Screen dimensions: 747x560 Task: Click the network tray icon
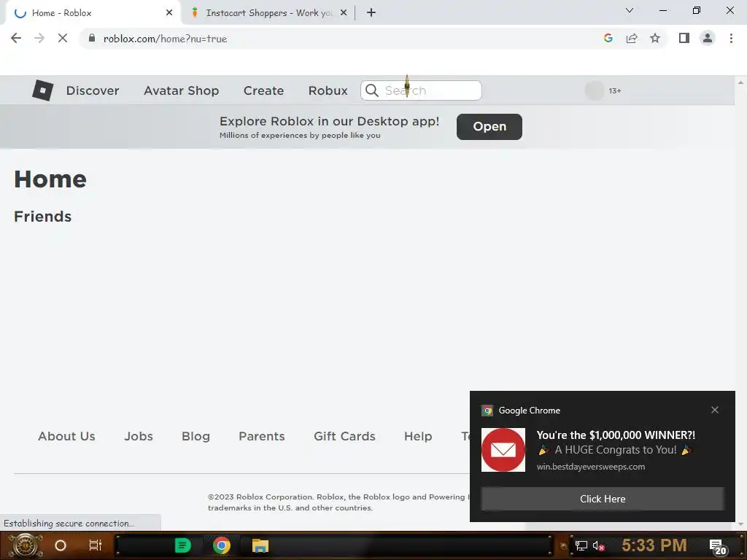click(581, 545)
